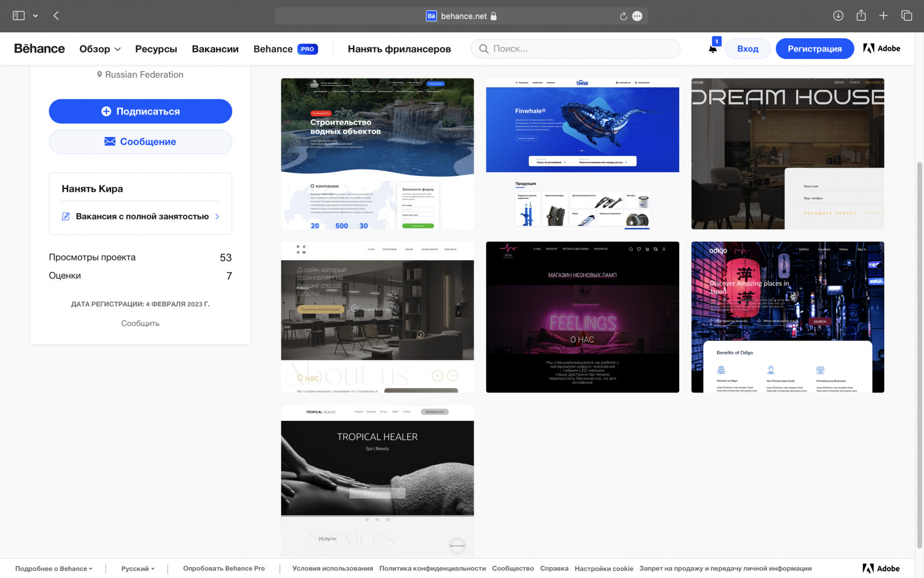The width and height of the screenshot is (924, 578).
Task: Click the Поиск search field
Action: coord(575,49)
